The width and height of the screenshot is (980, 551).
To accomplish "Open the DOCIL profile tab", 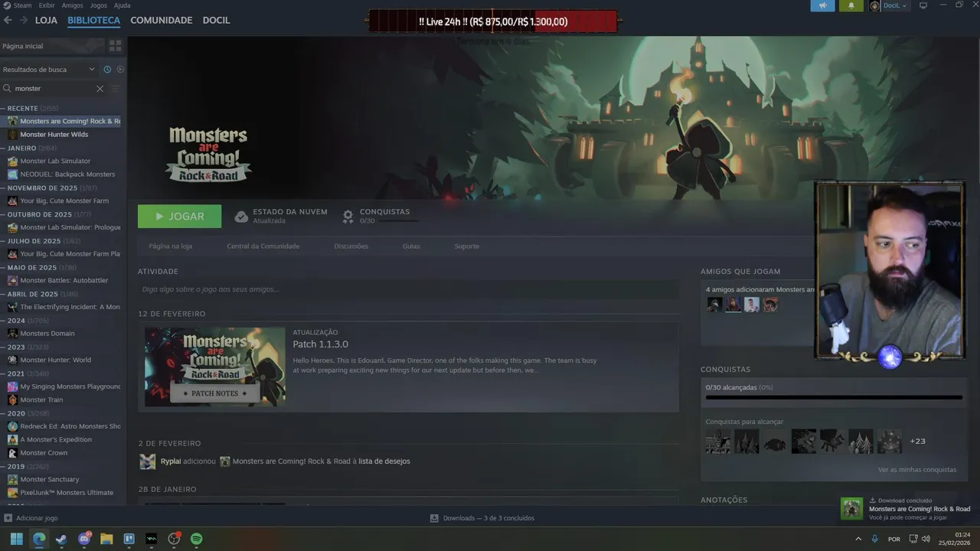I will (x=217, y=21).
